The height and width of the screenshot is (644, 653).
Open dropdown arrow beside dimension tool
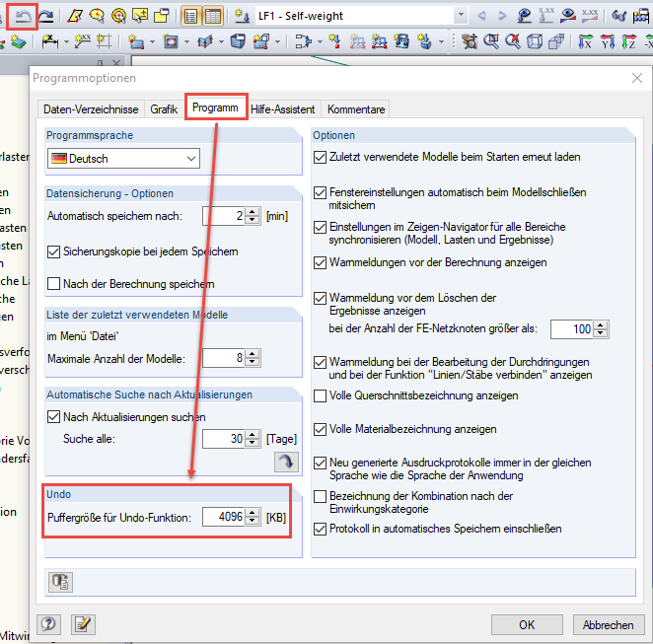coord(66,41)
